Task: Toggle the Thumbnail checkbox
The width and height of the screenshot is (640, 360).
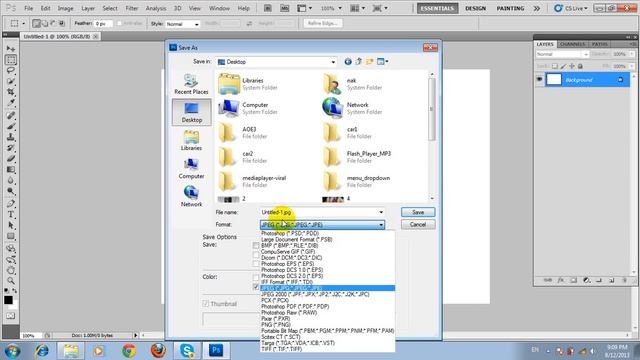Action: pyautogui.click(x=205, y=304)
